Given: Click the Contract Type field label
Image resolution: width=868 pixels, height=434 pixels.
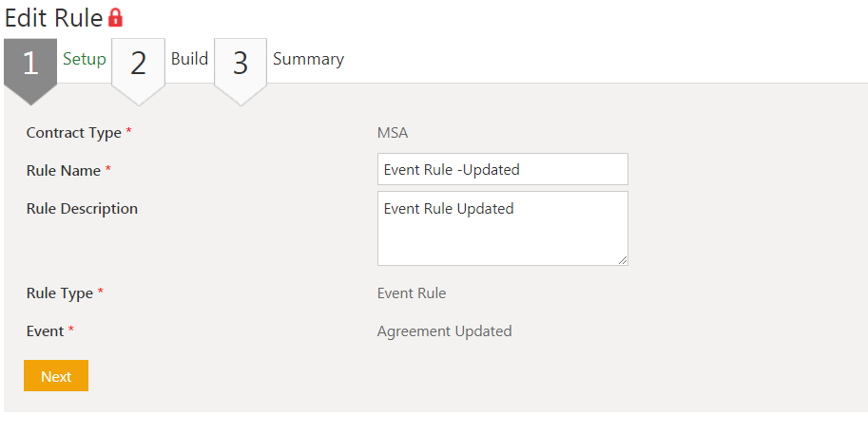Looking at the screenshot, I should point(73,133).
